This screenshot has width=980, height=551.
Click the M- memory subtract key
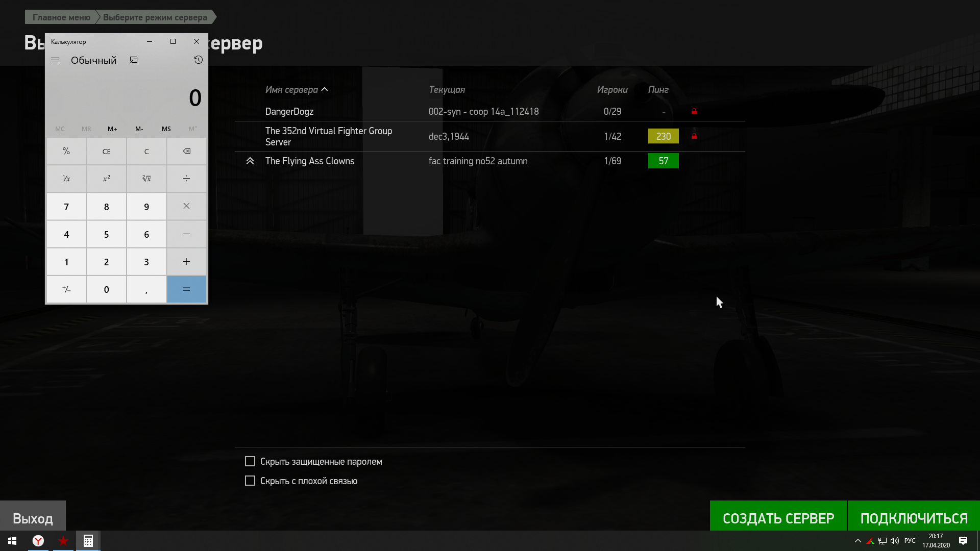pyautogui.click(x=139, y=129)
